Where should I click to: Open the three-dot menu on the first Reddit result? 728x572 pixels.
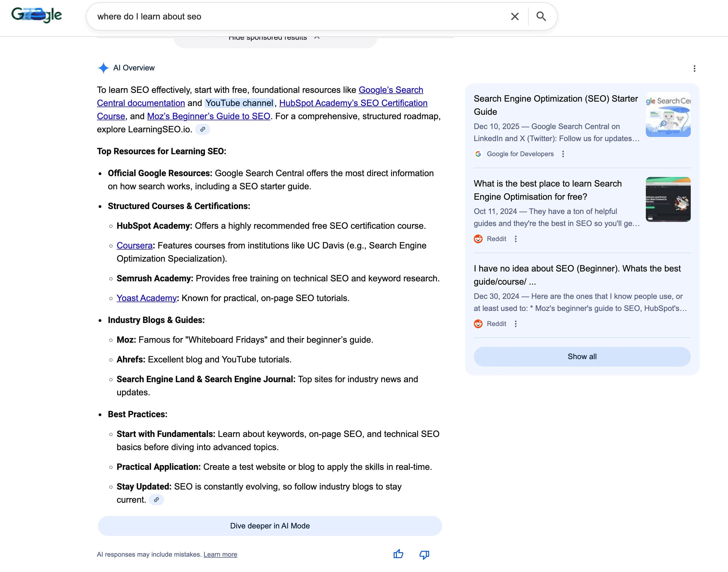click(x=516, y=239)
